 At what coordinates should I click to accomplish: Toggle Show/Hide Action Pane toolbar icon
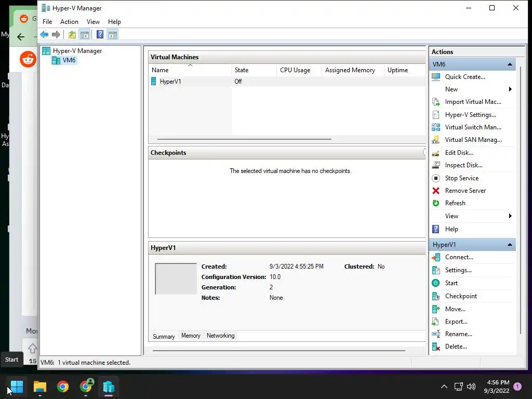tap(113, 34)
